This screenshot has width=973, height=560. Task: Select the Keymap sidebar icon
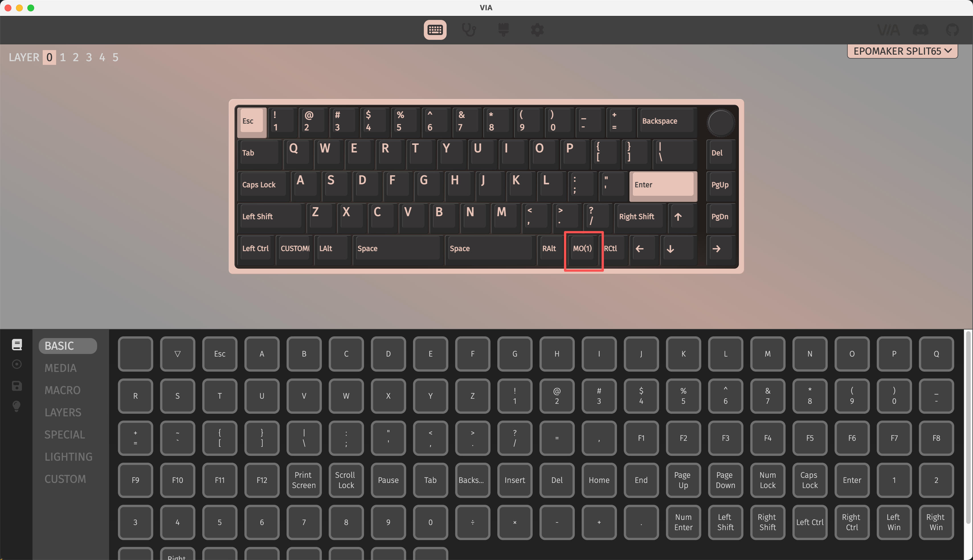coord(17,344)
